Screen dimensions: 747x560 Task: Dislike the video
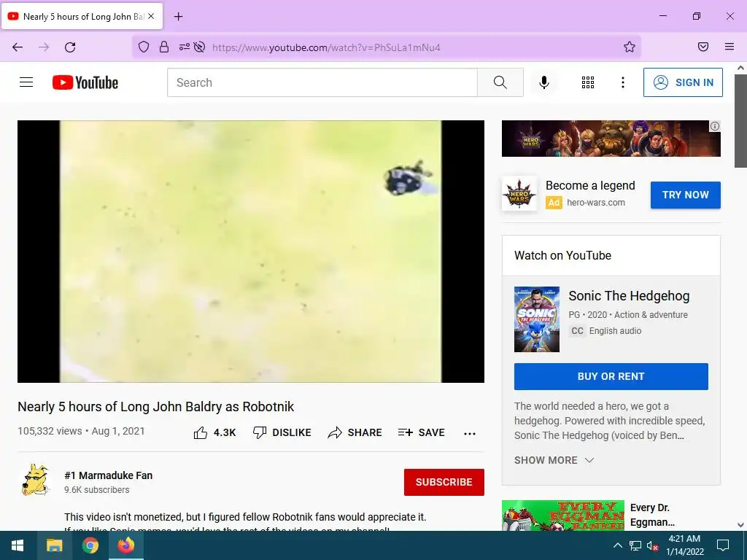tap(282, 432)
